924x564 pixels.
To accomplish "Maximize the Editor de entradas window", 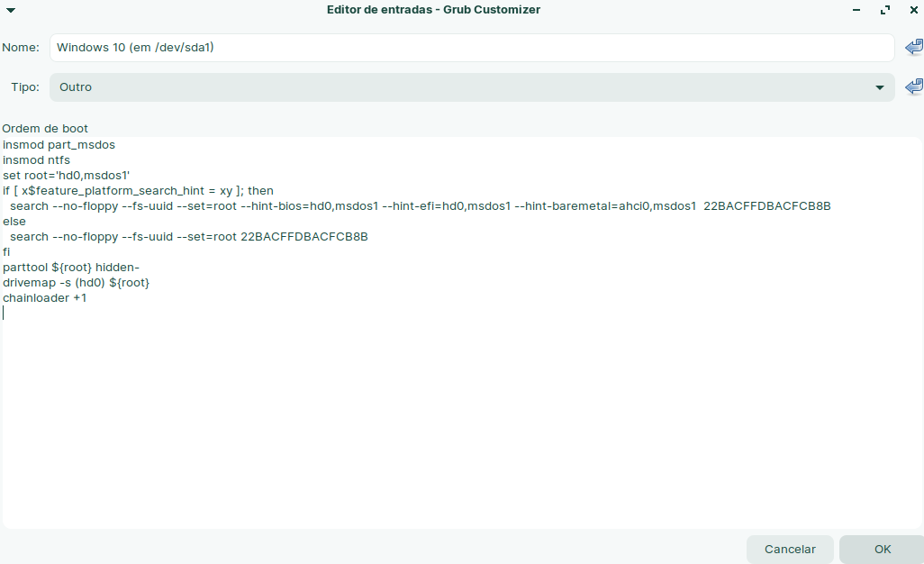I will coord(885,10).
